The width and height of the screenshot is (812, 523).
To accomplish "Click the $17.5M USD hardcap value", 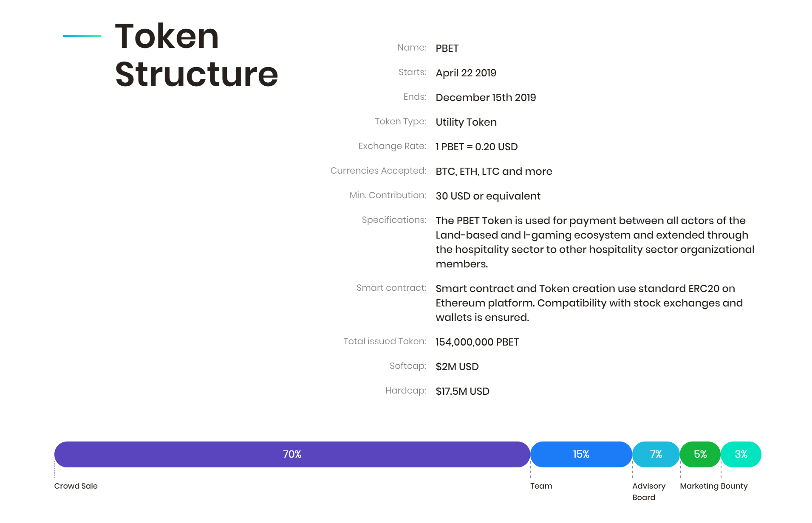I will point(462,391).
